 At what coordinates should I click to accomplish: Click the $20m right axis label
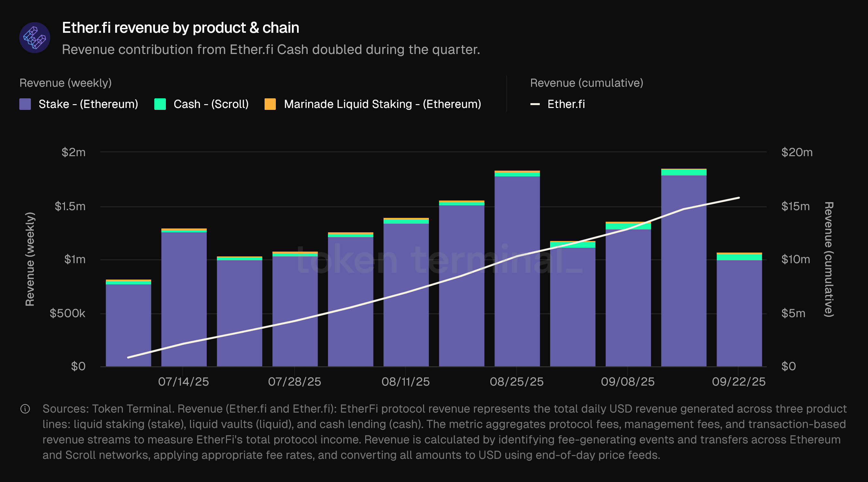point(797,152)
